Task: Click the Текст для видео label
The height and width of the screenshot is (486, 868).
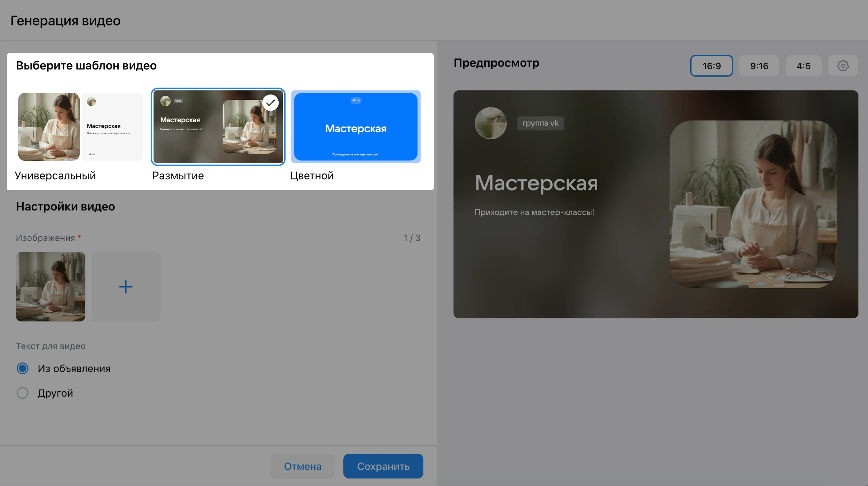Action: tap(51, 346)
